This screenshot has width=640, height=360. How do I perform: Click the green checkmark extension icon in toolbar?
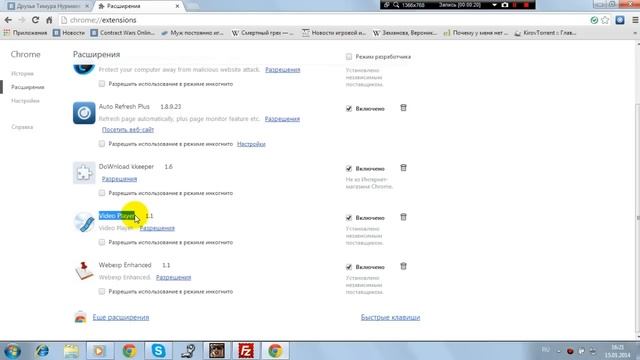tap(594, 20)
